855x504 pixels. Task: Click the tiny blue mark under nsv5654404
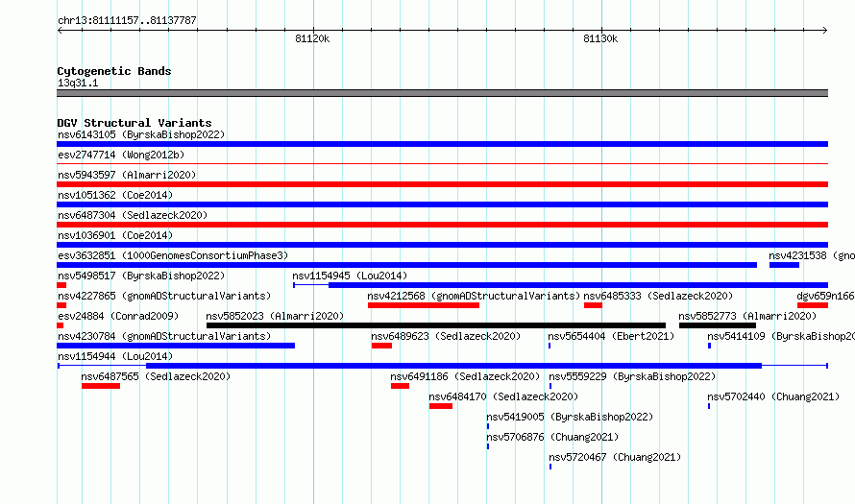click(x=550, y=346)
